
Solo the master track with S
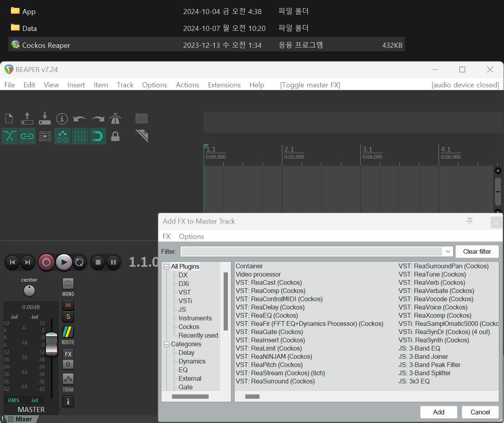click(68, 316)
